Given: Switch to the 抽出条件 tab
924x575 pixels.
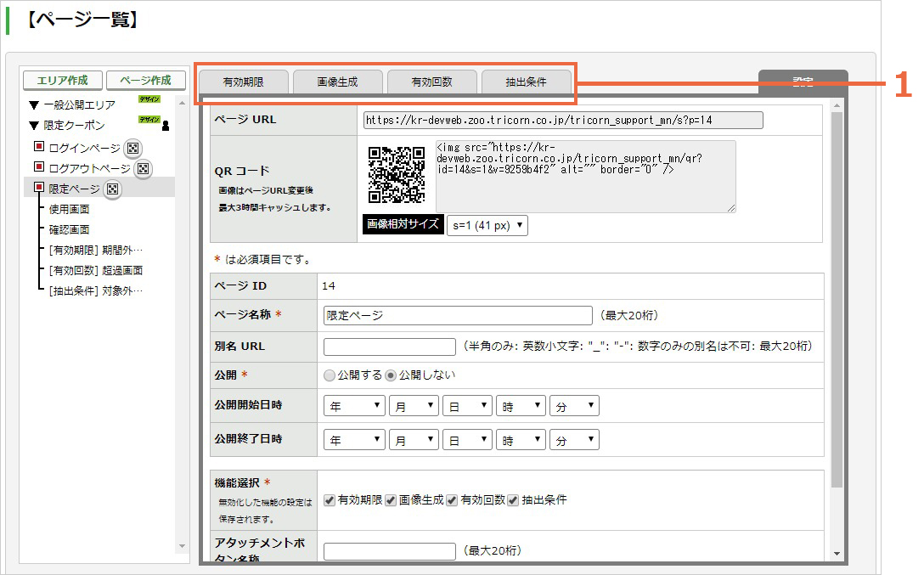Looking at the screenshot, I should [527, 82].
